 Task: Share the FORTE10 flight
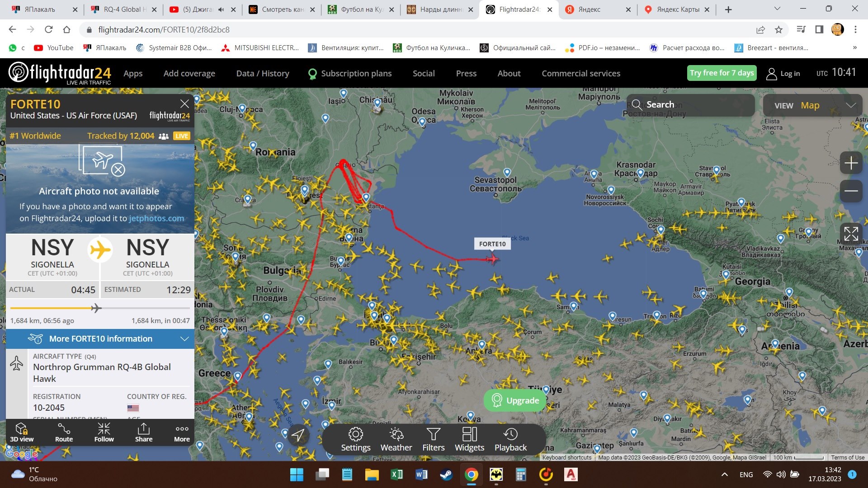tap(144, 432)
